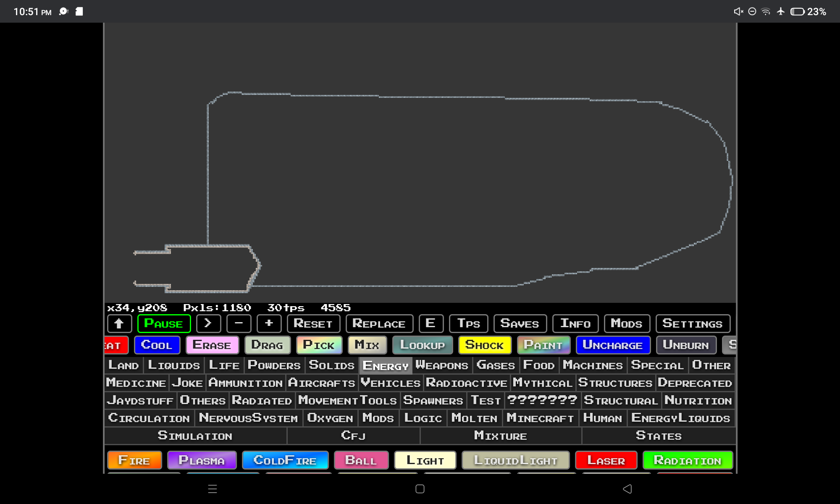The height and width of the screenshot is (504, 840).
Task: Select the Erase tool
Action: coord(212,345)
